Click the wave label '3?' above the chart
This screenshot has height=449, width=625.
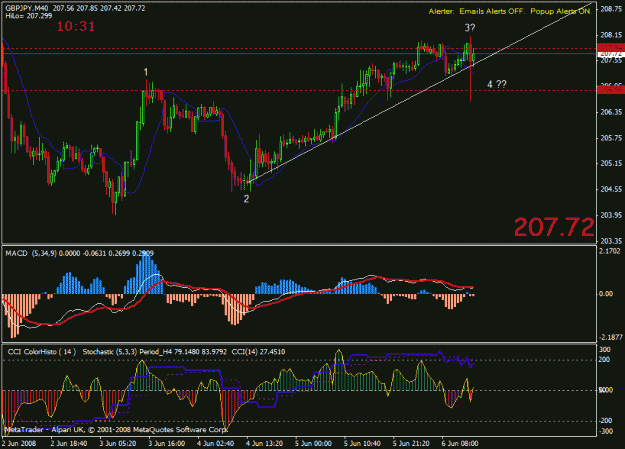(470, 28)
